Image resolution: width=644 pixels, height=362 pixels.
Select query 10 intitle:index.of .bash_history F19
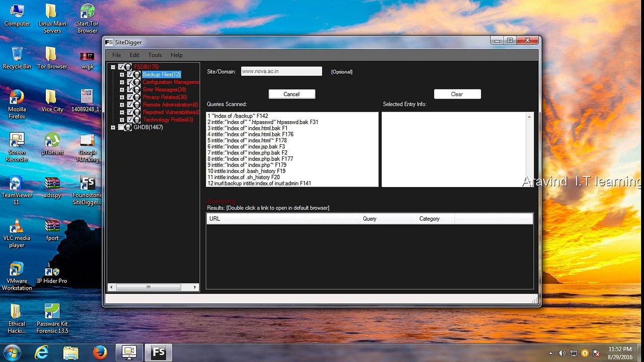point(247,171)
